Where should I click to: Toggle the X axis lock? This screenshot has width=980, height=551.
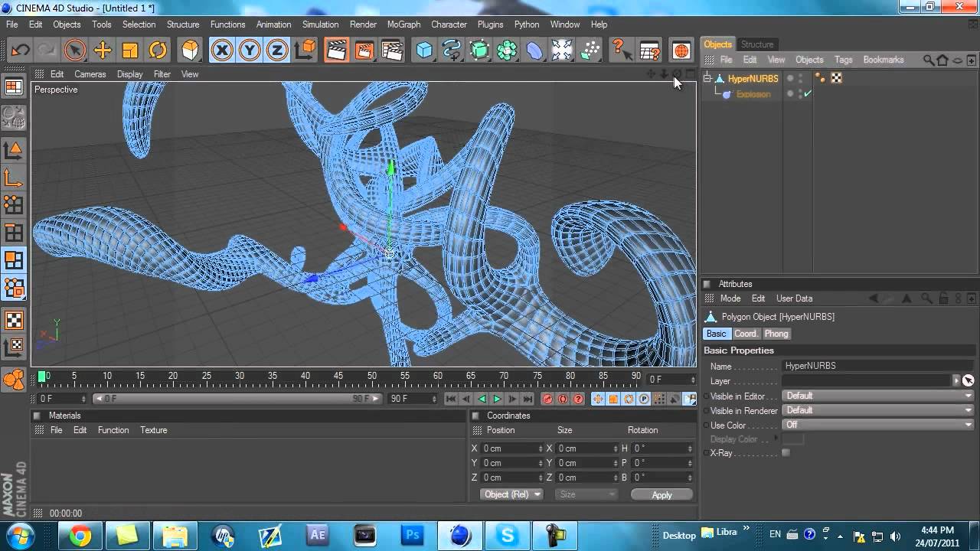222,51
